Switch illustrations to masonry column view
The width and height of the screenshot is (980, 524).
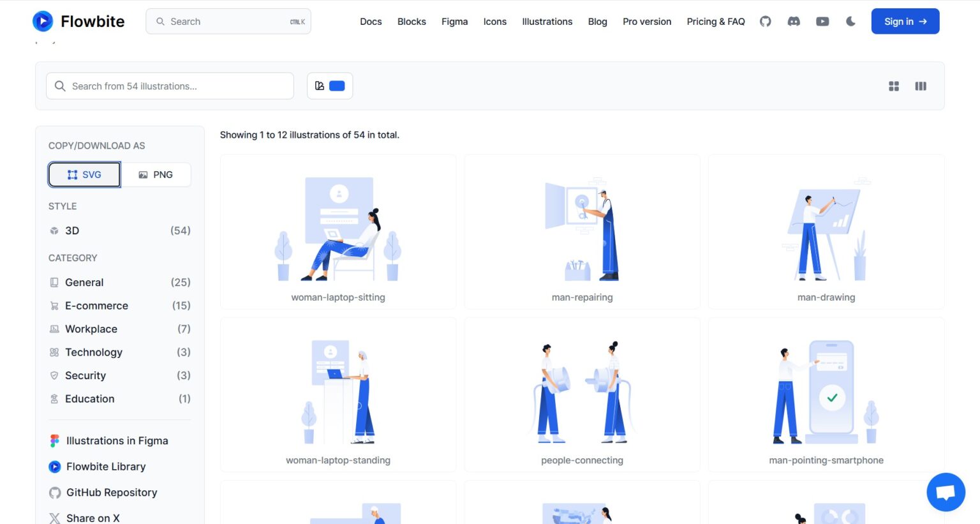click(x=921, y=86)
